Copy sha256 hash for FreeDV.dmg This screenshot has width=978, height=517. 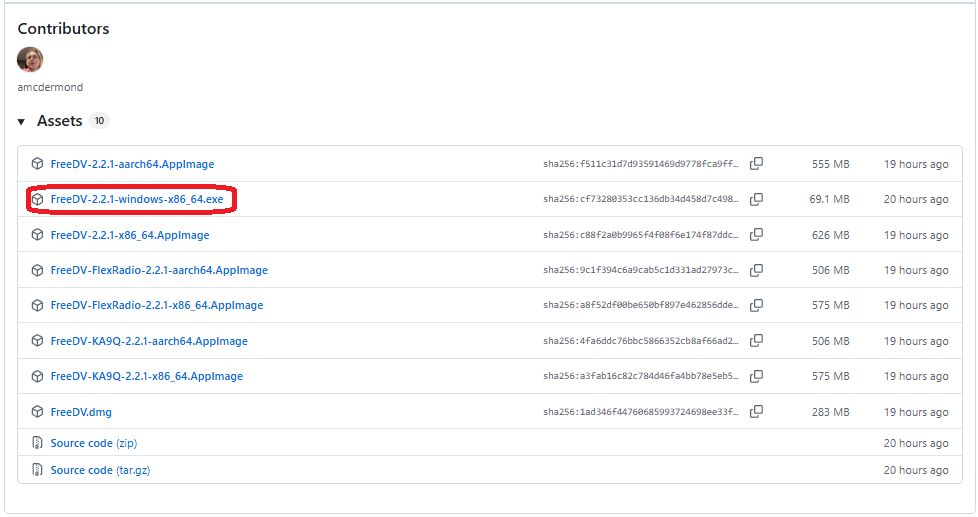[756, 412]
